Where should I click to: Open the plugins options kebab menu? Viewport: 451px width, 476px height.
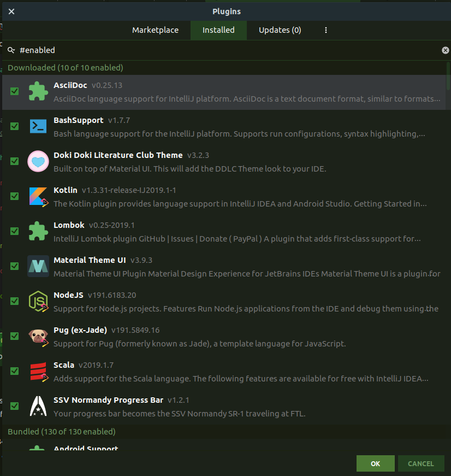pyautogui.click(x=326, y=30)
